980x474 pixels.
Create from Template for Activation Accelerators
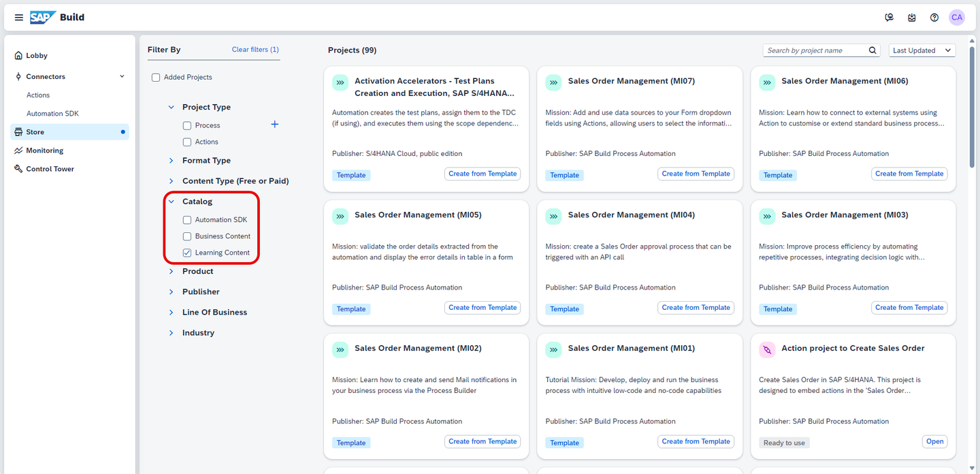pos(483,174)
